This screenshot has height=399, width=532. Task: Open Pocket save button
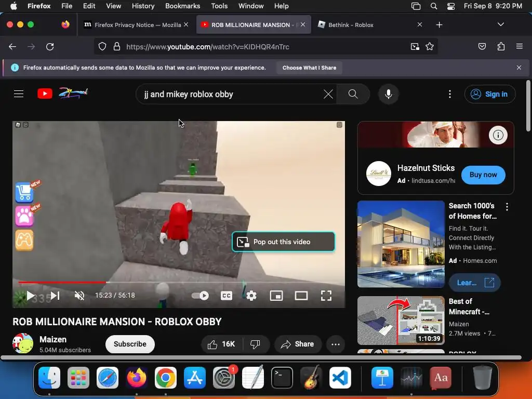(x=482, y=46)
